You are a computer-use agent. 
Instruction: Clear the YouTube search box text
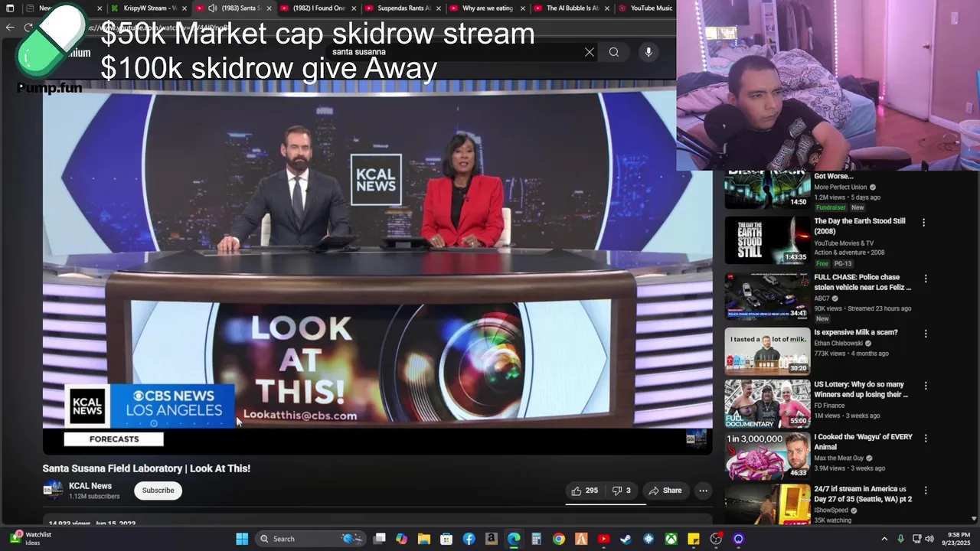pyautogui.click(x=590, y=52)
